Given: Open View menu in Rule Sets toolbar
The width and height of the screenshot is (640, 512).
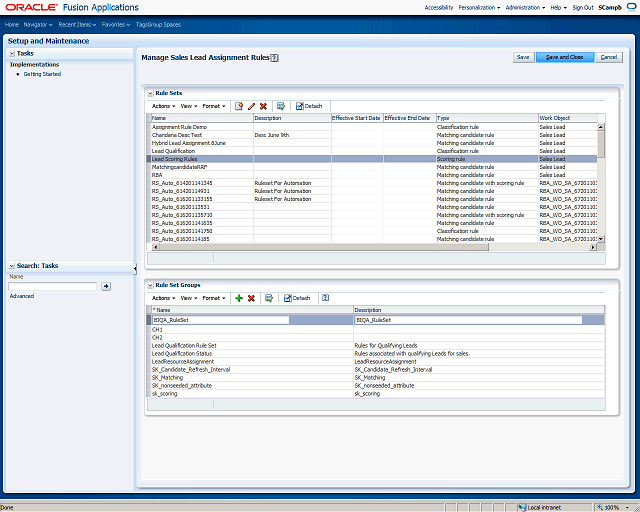Looking at the screenshot, I should (x=189, y=106).
